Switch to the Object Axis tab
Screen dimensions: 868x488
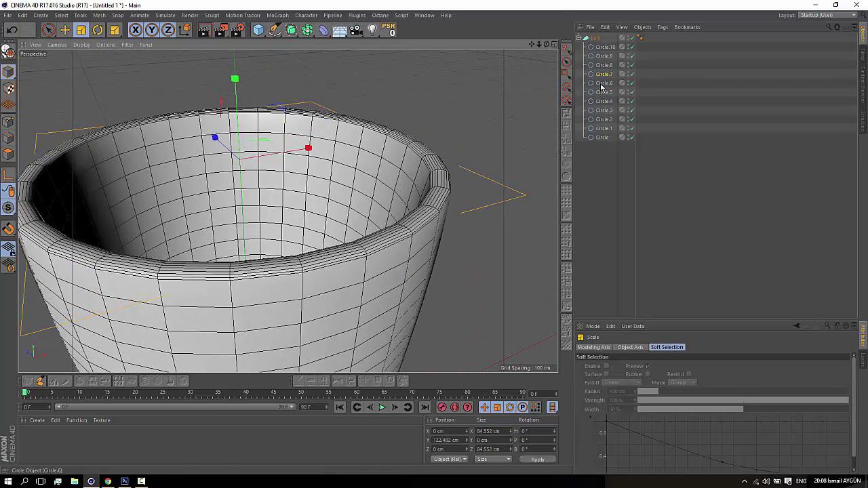(630, 347)
